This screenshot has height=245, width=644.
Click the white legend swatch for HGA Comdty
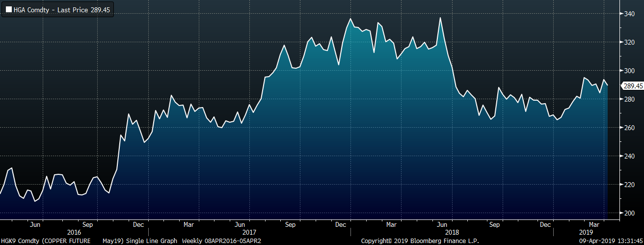coord(8,10)
